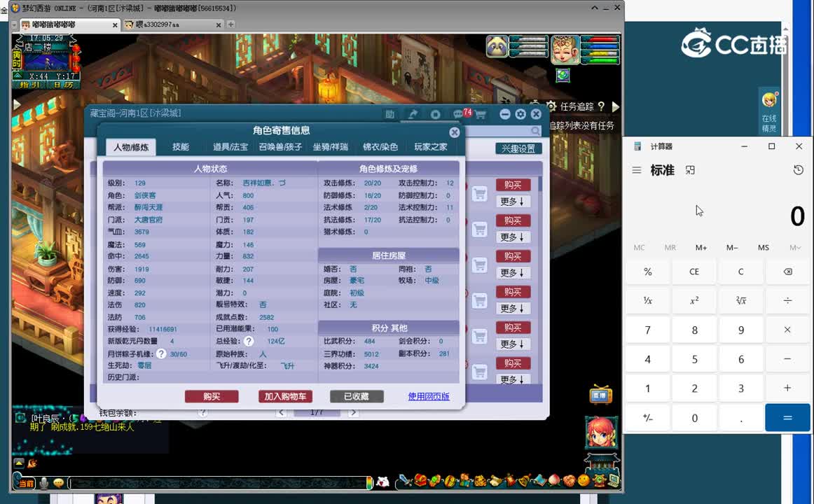Viewport: 814px width, 504px height.
Task: Click the 任务追踪 question mark icon
Action: (x=601, y=106)
